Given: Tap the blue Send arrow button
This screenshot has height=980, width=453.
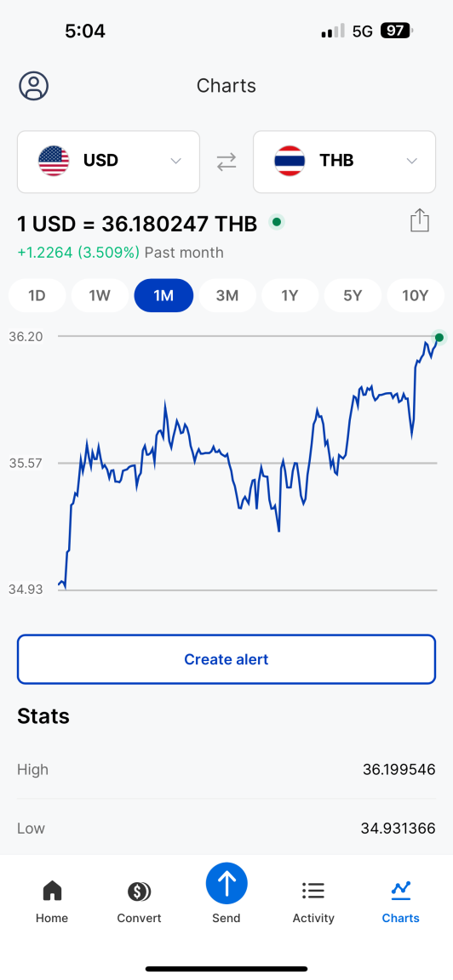Looking at the screenshot, I should [x=226, y=884].
